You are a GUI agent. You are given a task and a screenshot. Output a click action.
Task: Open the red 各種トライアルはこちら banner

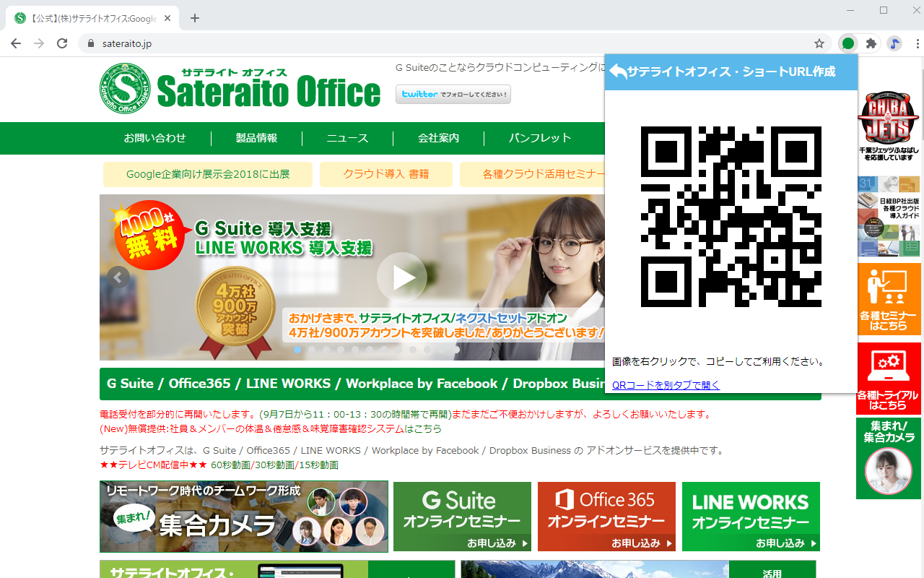(x=889, y=378)
